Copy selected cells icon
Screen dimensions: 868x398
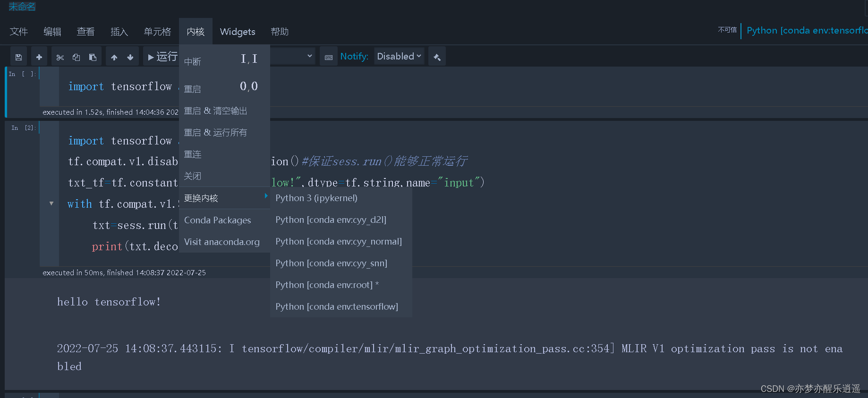76,57
